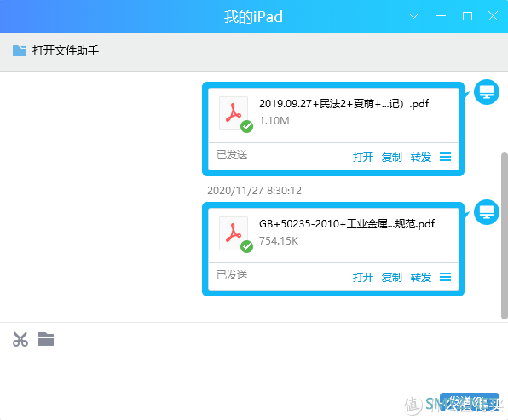Open the 2019.09.27 PDF via 打开
This screenshot has width=508, height=420.
click(x=363, y=158)
